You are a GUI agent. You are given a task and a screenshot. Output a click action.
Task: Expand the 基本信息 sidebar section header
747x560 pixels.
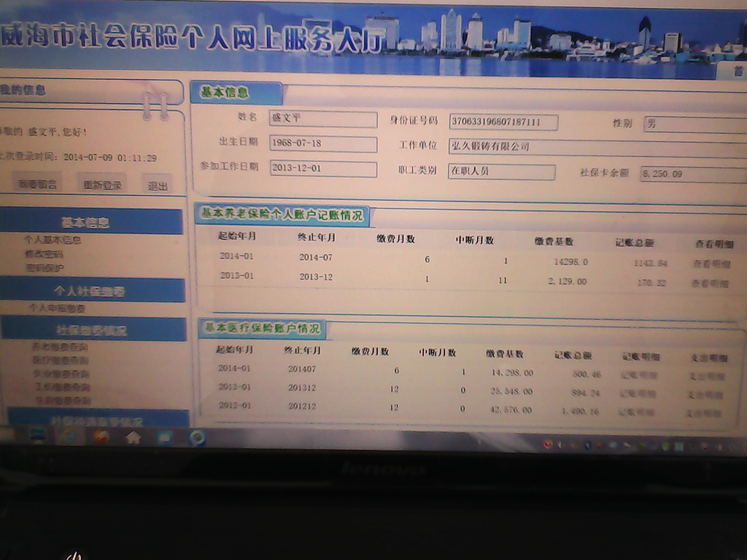click(x=92, y=222)
